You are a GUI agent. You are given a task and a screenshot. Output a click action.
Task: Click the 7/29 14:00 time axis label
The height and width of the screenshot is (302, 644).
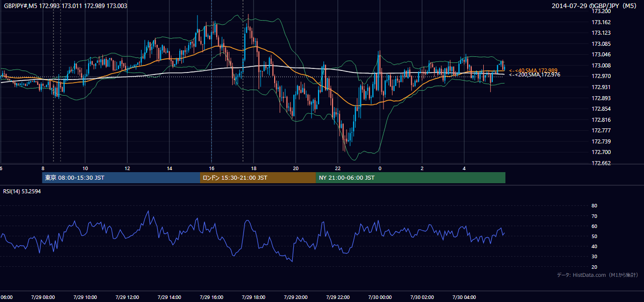click(169, 297)
